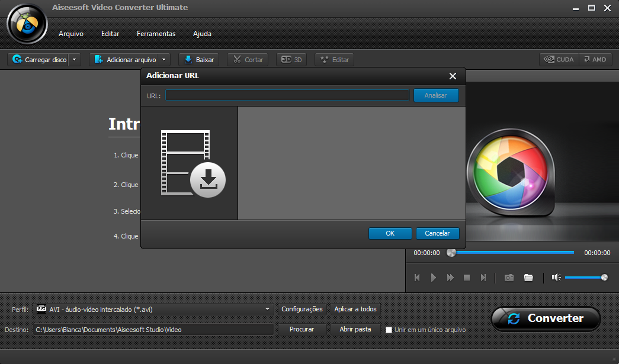Skip to the previous frame button
619x364 pixels.
417,278
